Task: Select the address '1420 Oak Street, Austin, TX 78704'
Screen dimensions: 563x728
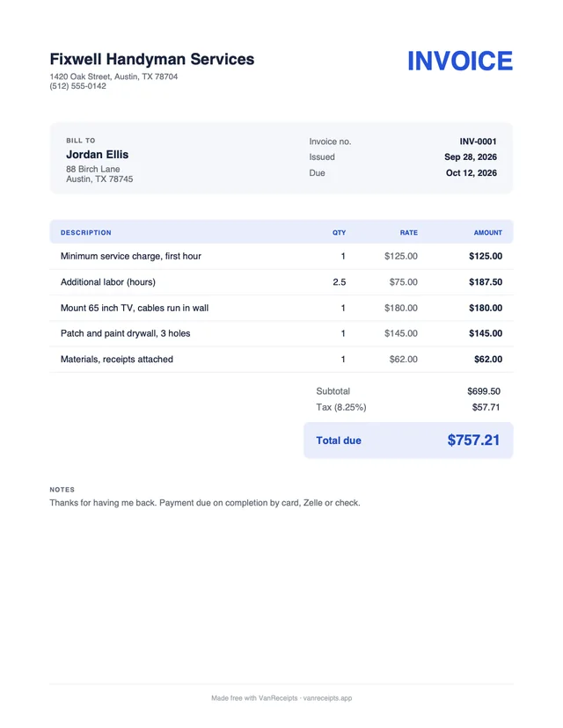Action: [113, 76]
